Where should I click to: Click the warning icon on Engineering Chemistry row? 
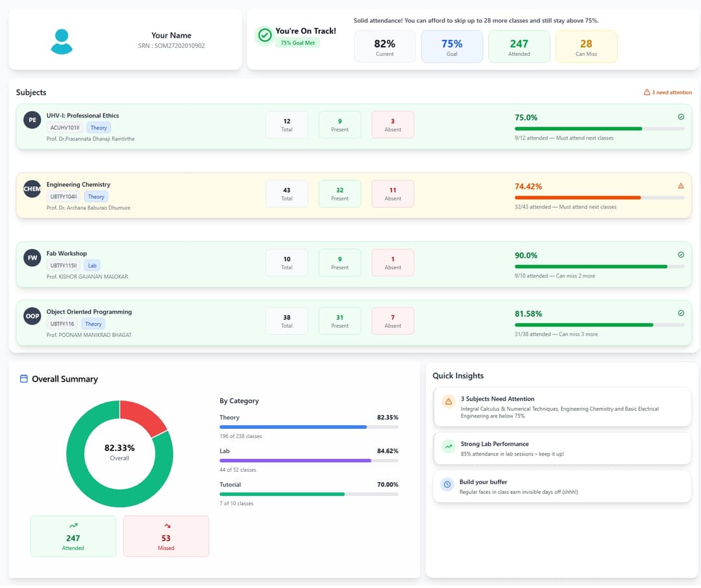[x=681, y=185]
